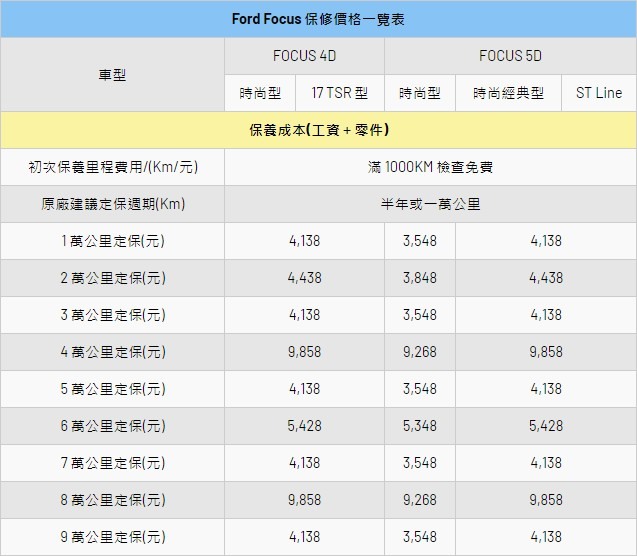Click 9,268 in the 8 萬公里 row
Viewport: 637px width, 556px height.
click(x=420, y=500)
